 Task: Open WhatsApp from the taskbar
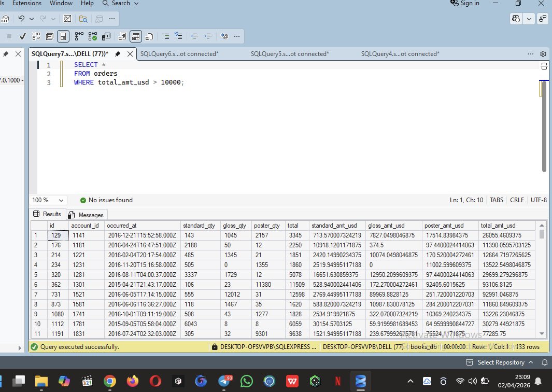click(246, 381)
